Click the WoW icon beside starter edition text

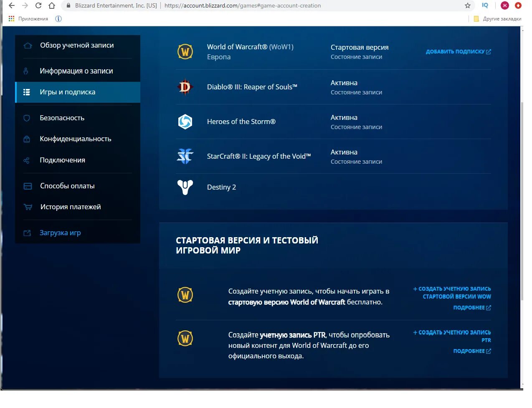tap(185, 295)
